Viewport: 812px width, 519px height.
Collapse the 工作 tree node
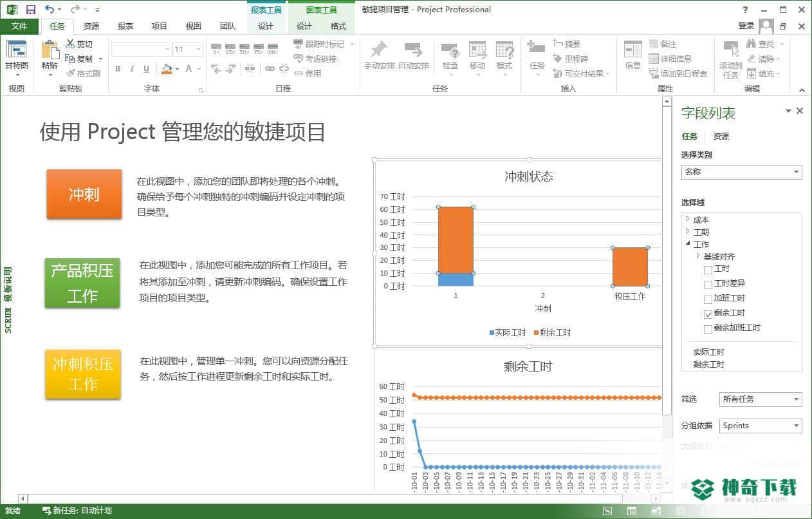pos(688,244)
